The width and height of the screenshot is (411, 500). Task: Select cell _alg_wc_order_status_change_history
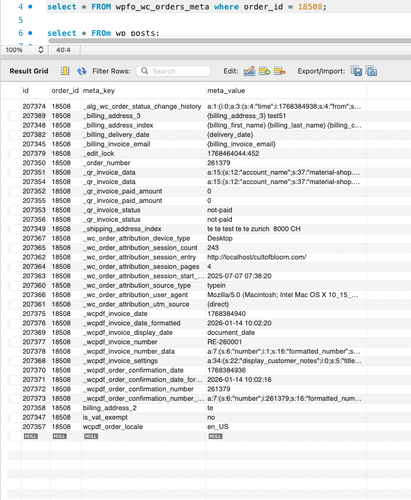click(x=143, y=106)
